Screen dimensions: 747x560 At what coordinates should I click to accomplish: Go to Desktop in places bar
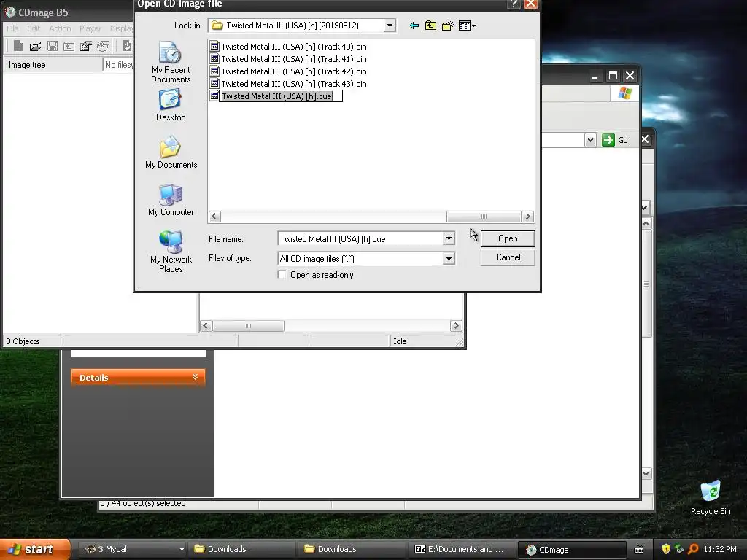tap(171, 106)
